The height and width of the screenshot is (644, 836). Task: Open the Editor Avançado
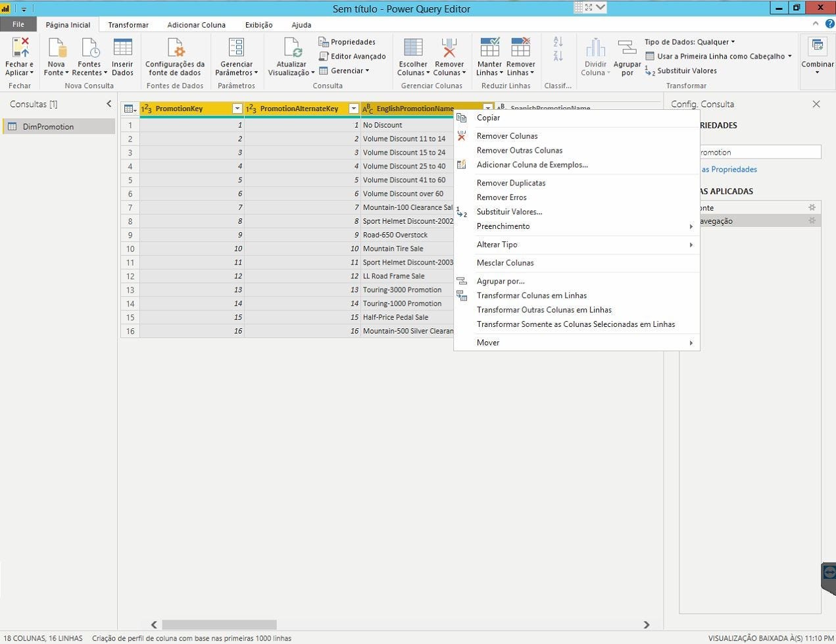click(x=353, y=57)
